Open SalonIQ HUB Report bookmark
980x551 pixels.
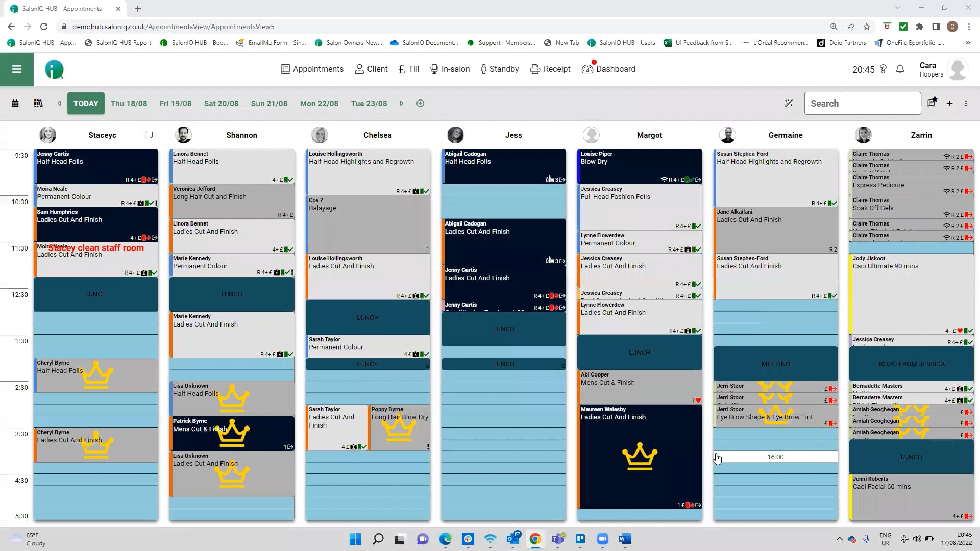click(x=118, y=43)
